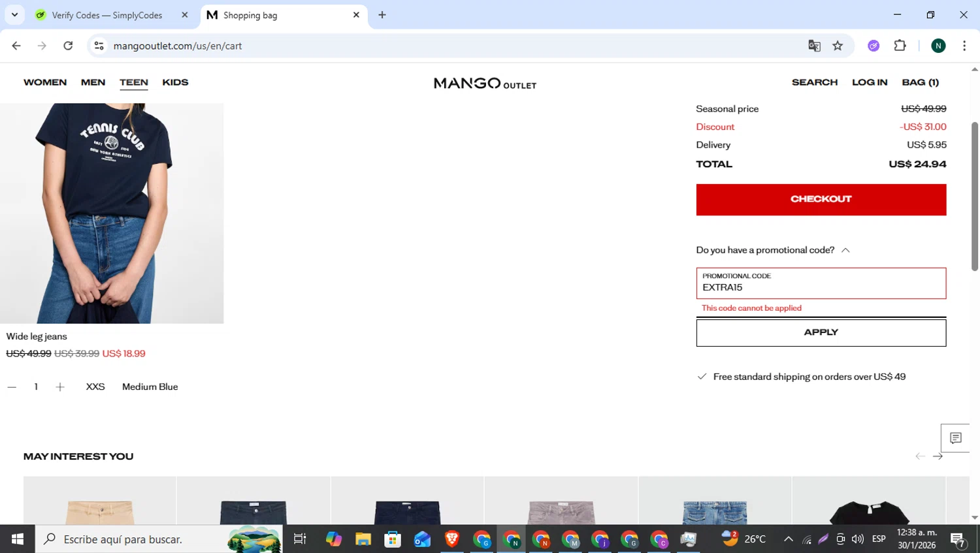Click the Wide leg jeans product name
Viewport: 980px width, 553px height.
pyautogui.click(x=37, y=336)
